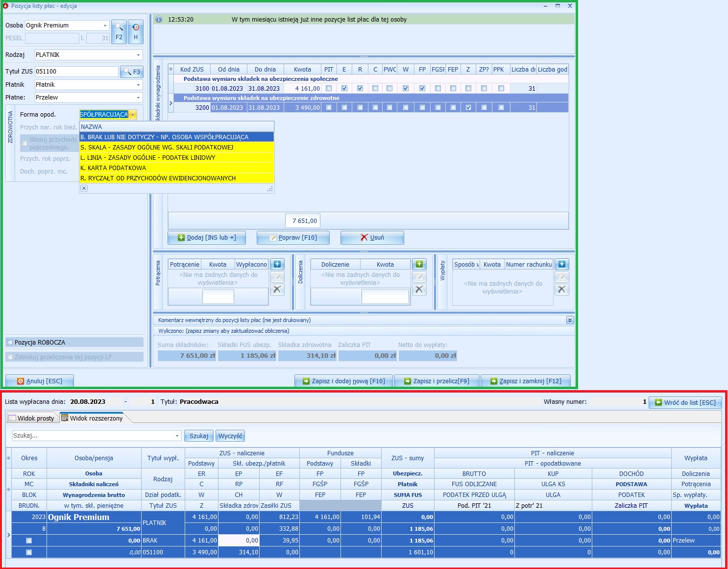
Task: Toggle E checkbox in row 3100
Action: (344, 89)
